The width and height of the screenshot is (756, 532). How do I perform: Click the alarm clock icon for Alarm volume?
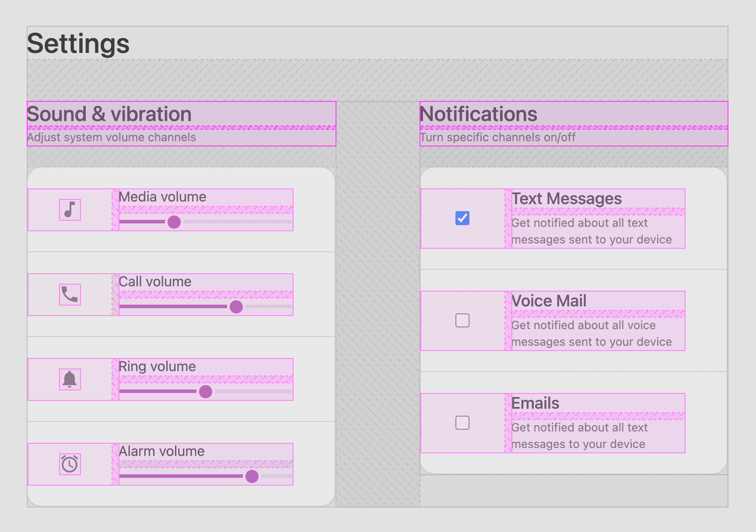click(70, 464)
